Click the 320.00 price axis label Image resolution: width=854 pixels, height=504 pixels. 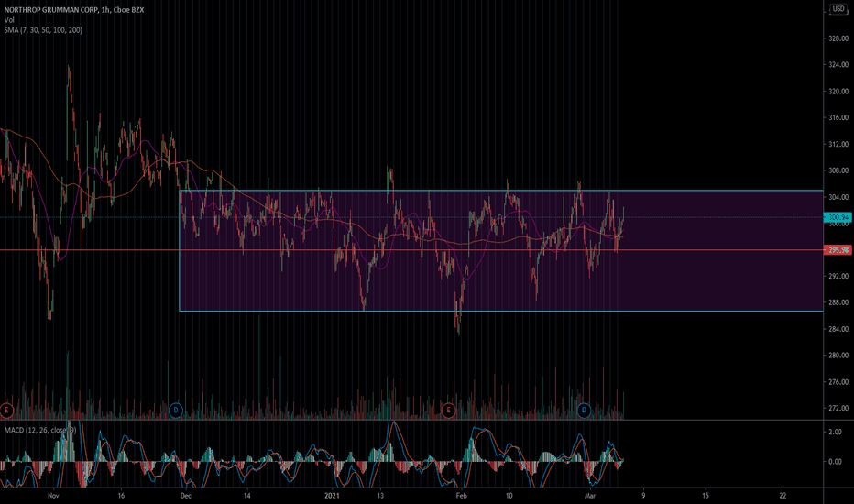point(838,91)
